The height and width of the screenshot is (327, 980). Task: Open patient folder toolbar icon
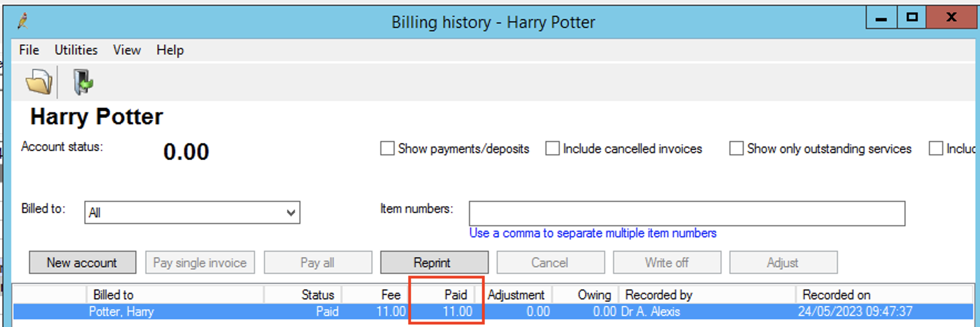(39, 83)
